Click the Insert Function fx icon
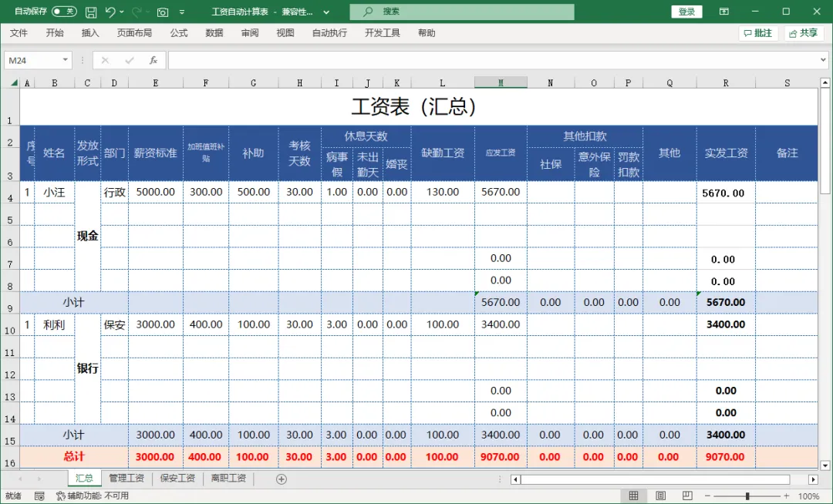The height and width of the screenshot is (504, 833). pos(153,60)
